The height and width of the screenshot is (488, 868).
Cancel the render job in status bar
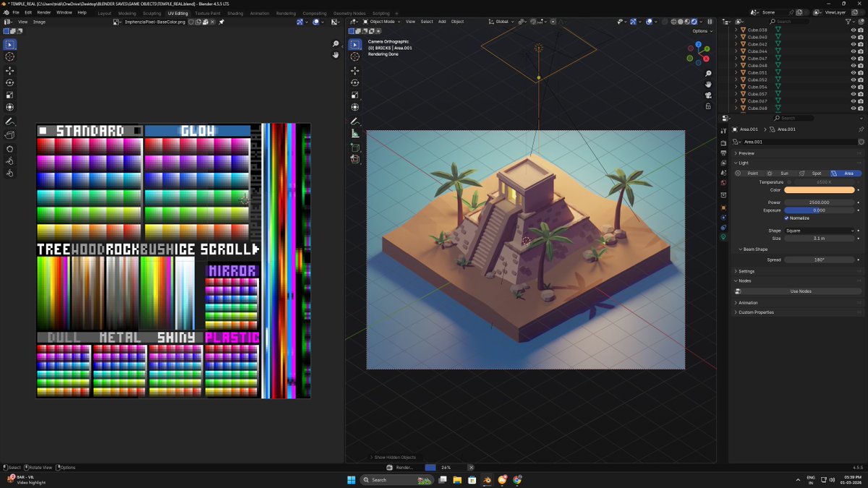click(471, 468)
